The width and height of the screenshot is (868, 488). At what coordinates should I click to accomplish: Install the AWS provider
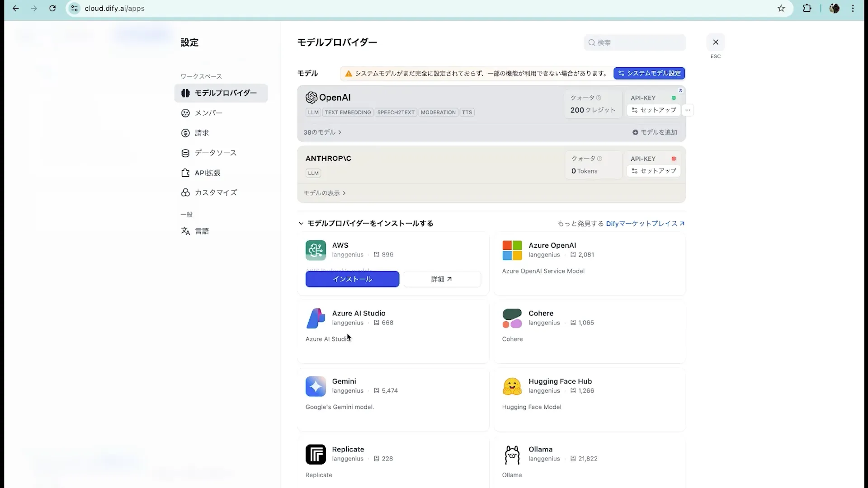click(x=352, y=279)
